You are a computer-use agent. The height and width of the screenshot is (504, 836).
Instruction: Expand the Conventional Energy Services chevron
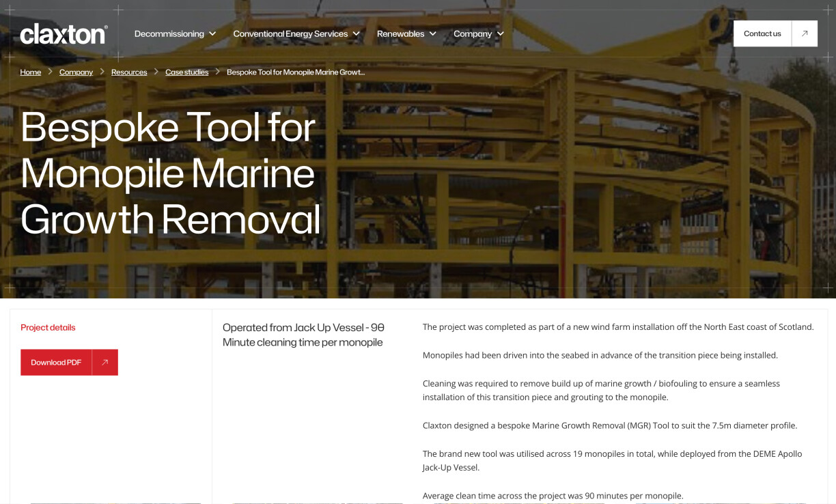(x=356, y=34)
